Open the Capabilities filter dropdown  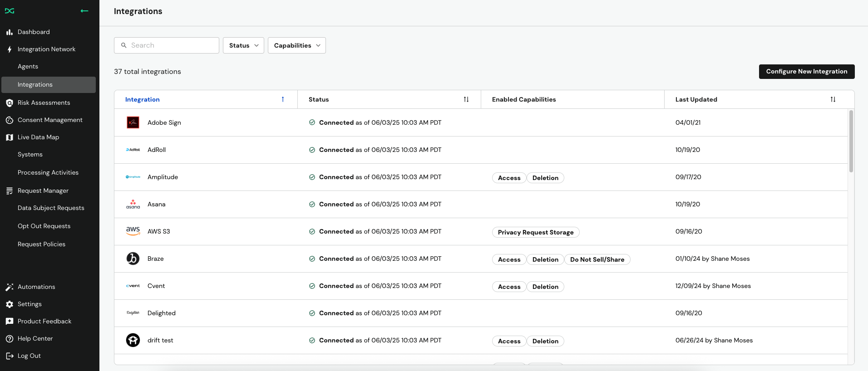point(297,45)
